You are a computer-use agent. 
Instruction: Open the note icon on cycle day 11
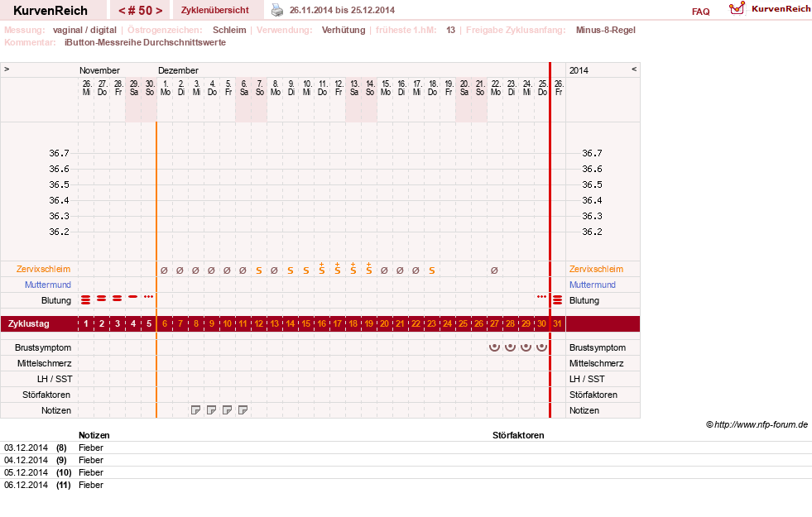(243, 409)
